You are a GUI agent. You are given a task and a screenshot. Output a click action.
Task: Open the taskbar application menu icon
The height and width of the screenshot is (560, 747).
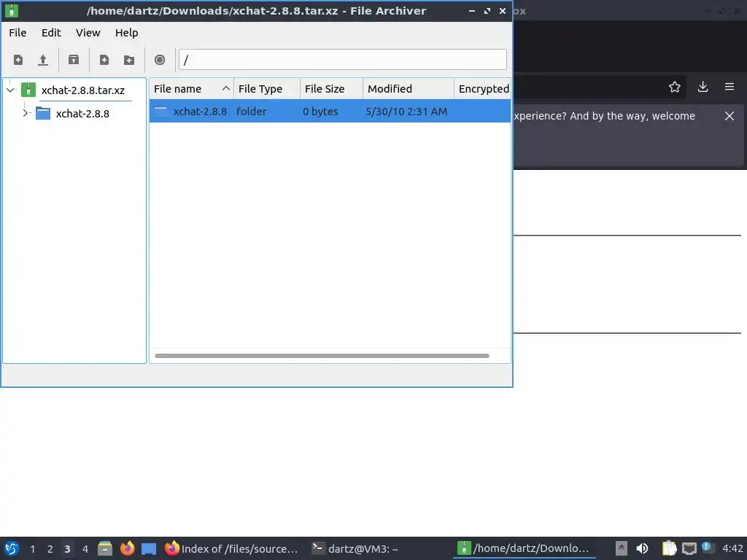[12, 548]
